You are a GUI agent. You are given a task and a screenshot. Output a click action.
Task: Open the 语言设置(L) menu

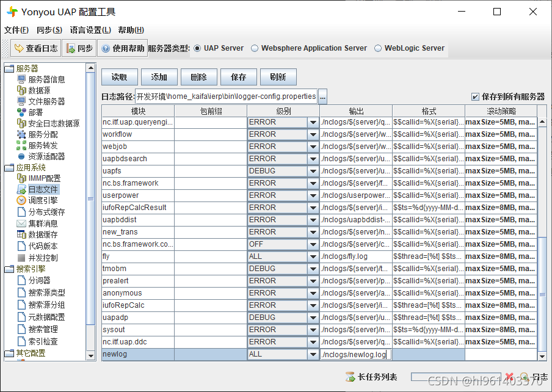click(90, 30)
